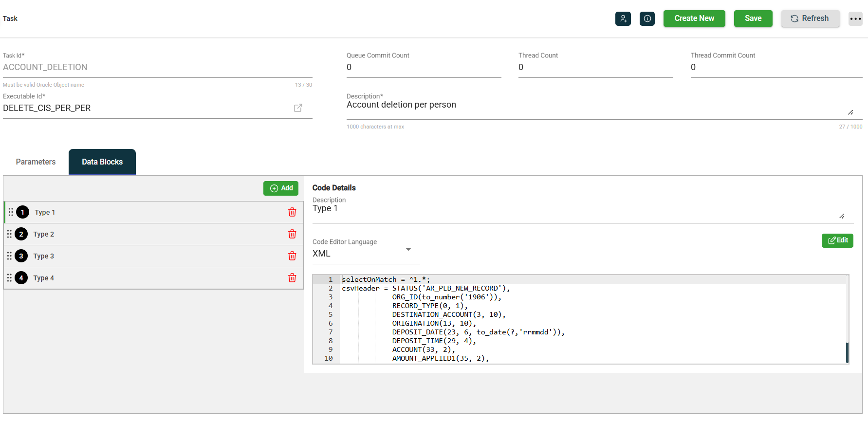Save the task
Image resolution: width=868 pixels, height=422 pixels.
753,18
